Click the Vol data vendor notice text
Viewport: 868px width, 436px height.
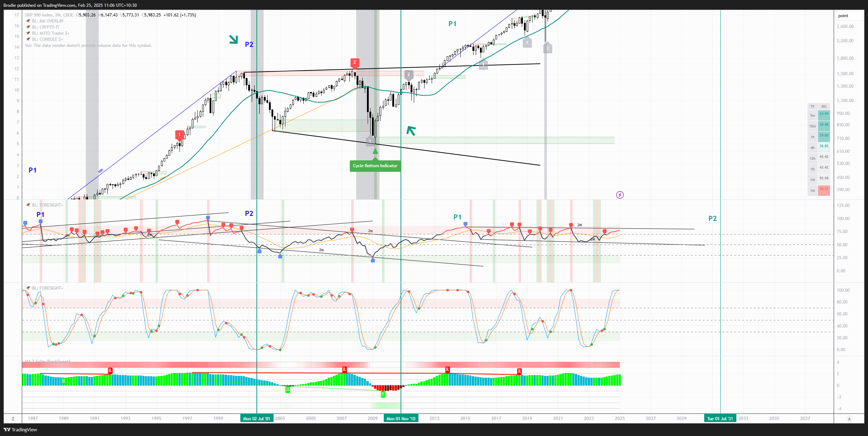pyautogui.click(x=88, y=45)
